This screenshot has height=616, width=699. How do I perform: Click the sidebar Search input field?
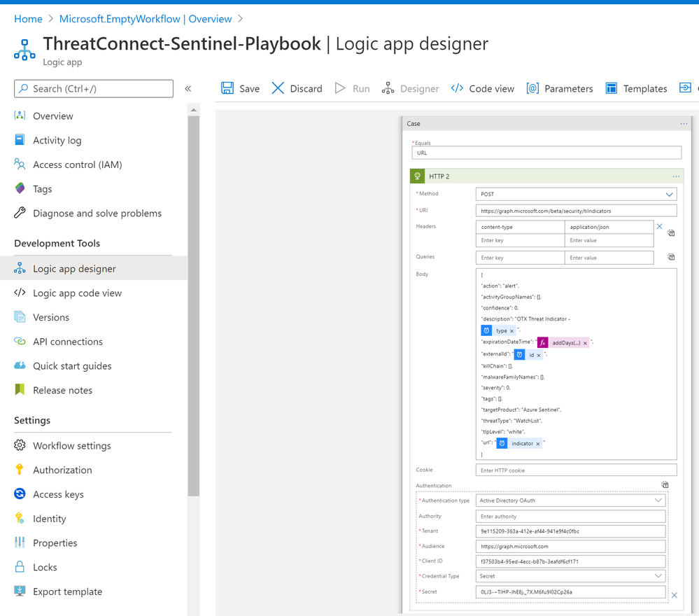point(94,88)
